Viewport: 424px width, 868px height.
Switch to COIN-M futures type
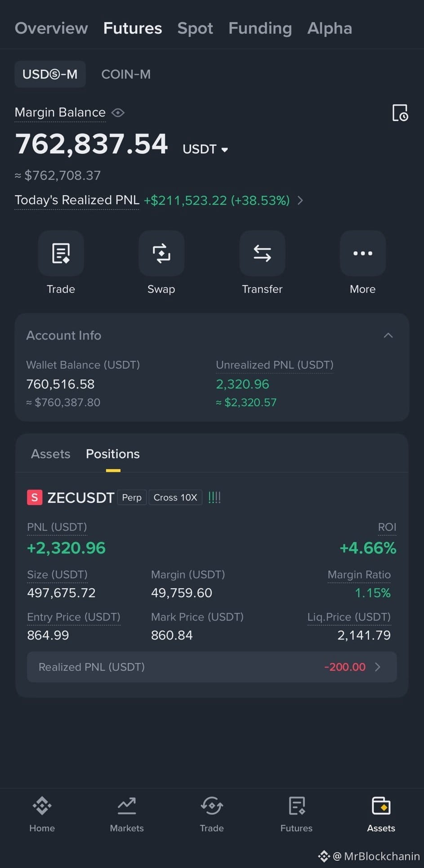[x=126, y=74]
